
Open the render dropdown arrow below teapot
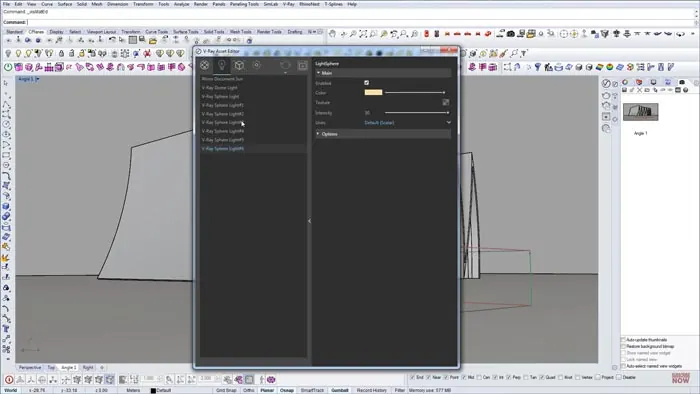pos(285,72)
